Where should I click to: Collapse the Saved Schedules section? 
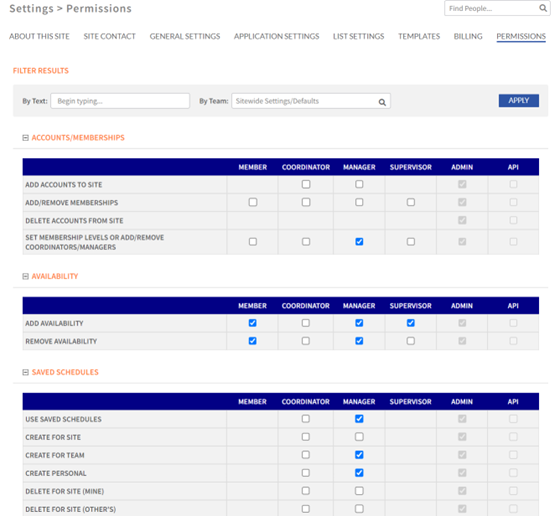[x=25, y=372]
